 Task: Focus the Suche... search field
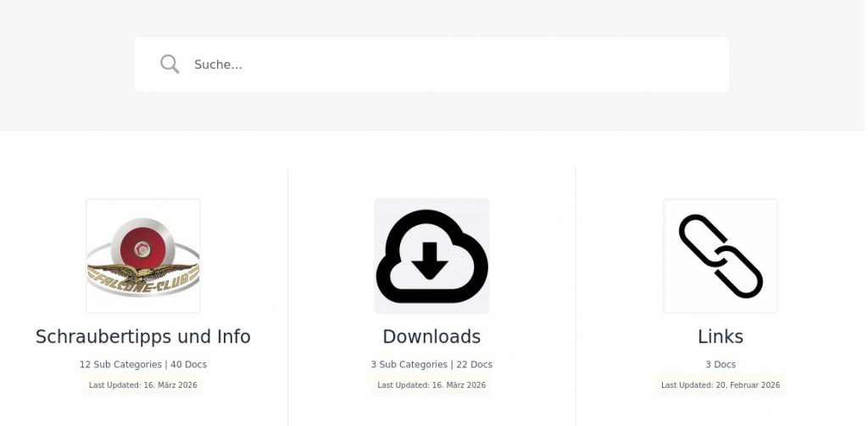tap(424, 64)
